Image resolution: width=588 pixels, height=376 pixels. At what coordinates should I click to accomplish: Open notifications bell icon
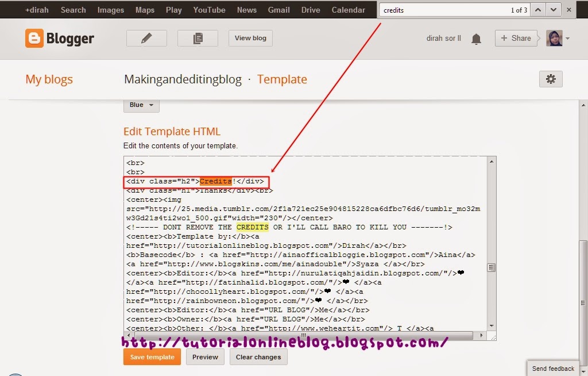(476, 39)
